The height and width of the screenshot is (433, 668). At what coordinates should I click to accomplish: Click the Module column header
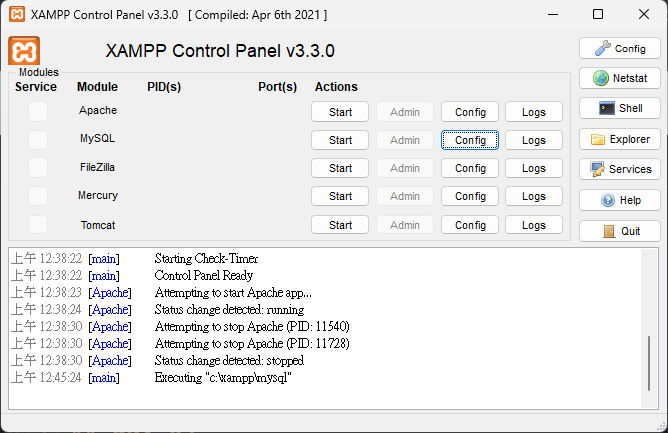(97, 87)
